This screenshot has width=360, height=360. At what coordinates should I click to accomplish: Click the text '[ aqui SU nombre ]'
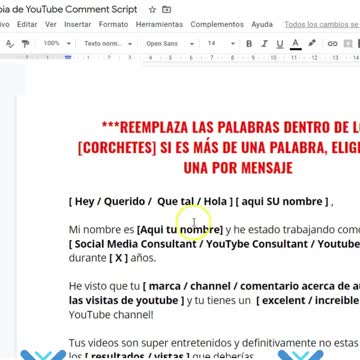click(282, 201)
